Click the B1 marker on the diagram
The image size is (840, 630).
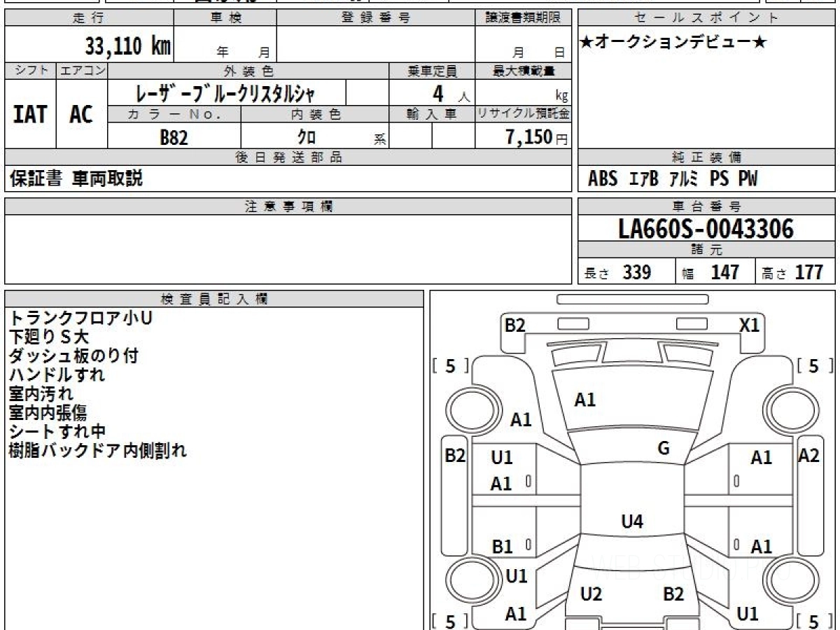(502, 547)
